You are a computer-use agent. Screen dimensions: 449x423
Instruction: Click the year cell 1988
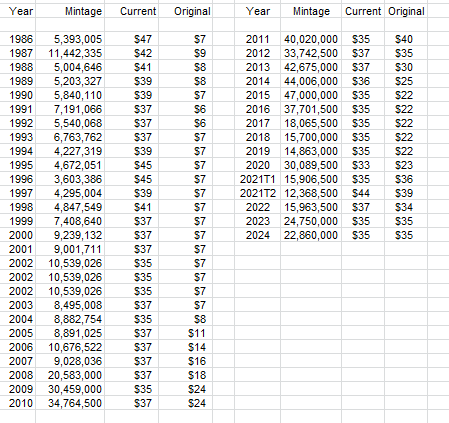pos(18,67)
